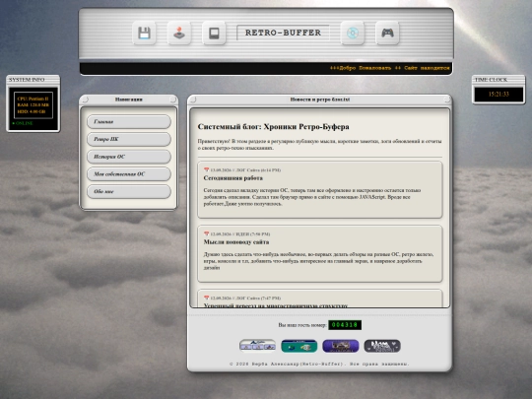Click the copyright footer text
This screenshot has width=532, height=399.
tap(319, 365)
